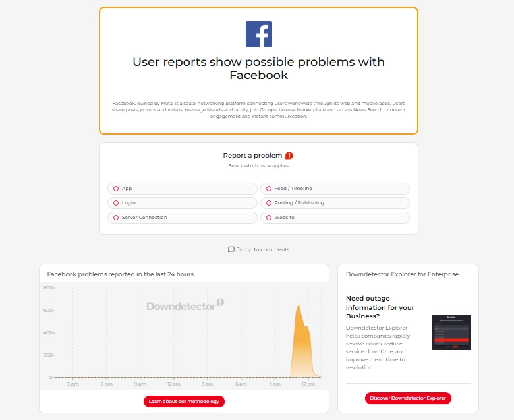
Task: Click the Learn about our methodology button
Action: coord(184,402)
